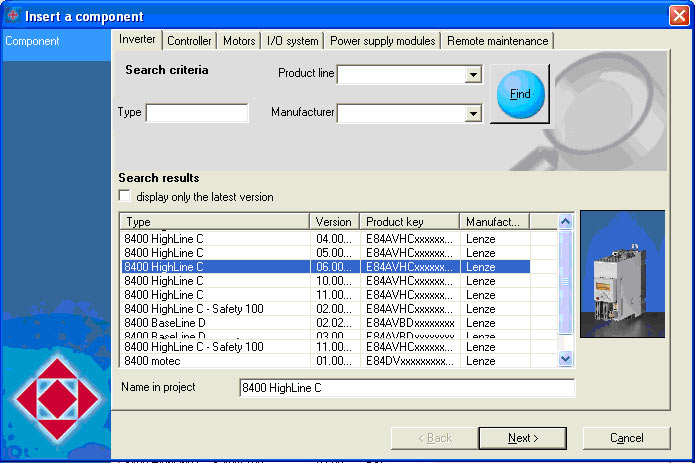Click the title bar application icon
The image size is (695, 463).
coord(13,16)
